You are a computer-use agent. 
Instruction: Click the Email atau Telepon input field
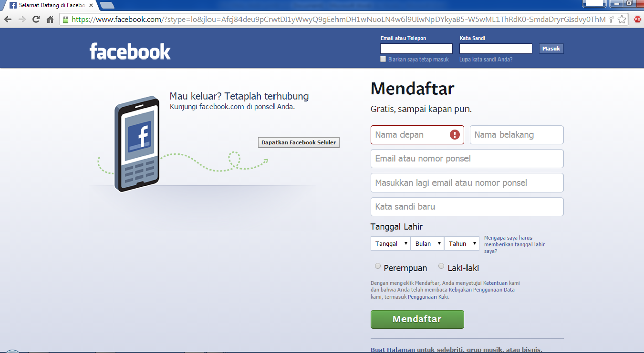click(x=415, y=48)
